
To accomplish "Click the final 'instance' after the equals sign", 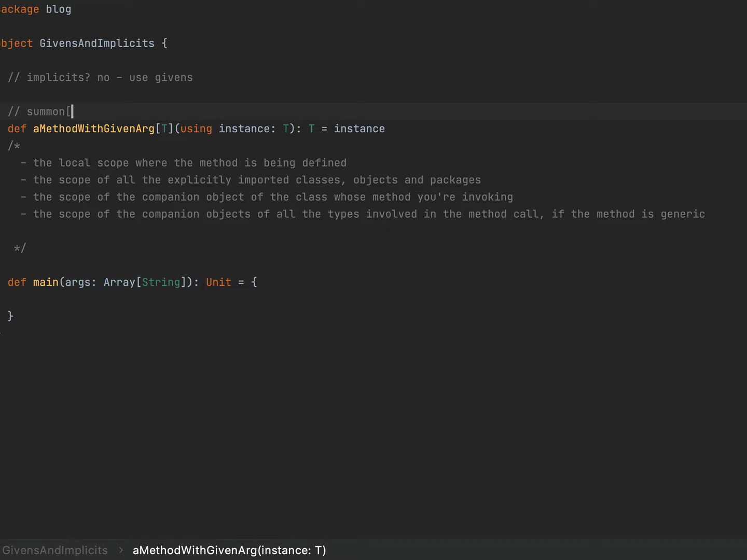I will click(x=359, y=129).
